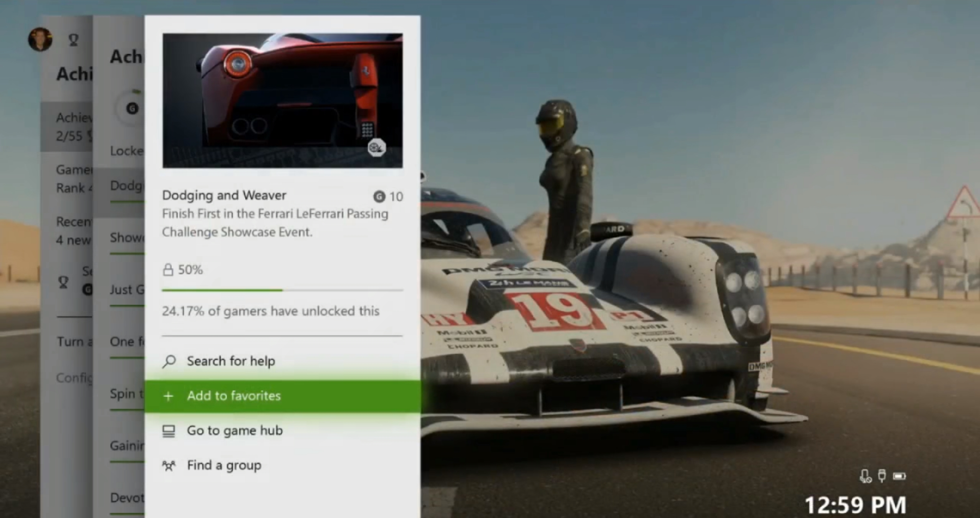Click the description starting "Finish First in the Ferrari"
The height and width of the screenshot is (518, 980).
[275, 223]
